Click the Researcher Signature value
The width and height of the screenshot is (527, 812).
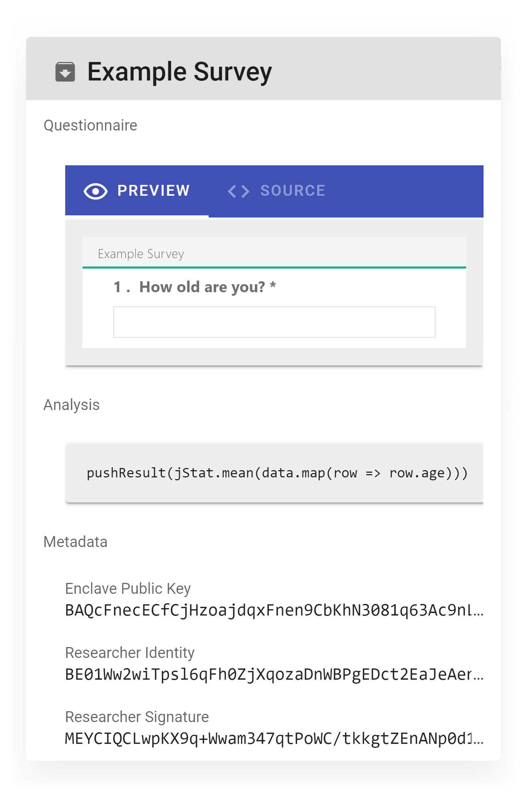click(274, 739)
